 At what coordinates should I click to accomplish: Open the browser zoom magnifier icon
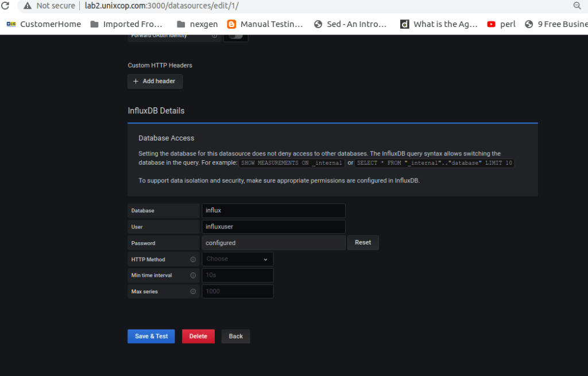coord(577,6)
